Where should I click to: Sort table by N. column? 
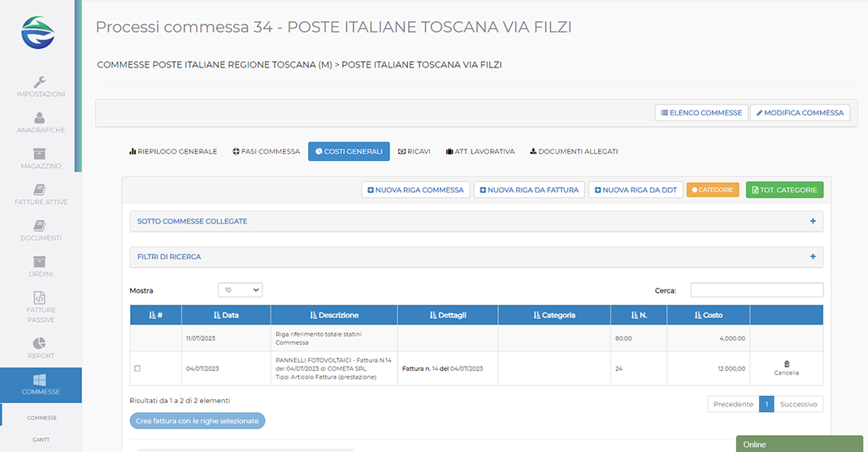point(639,315)
